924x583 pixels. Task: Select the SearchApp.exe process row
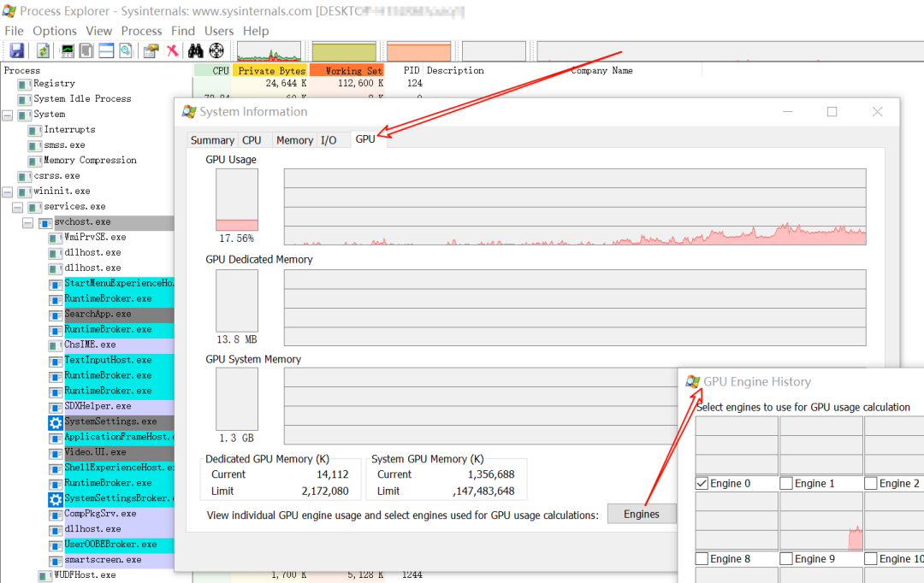point(98,315)
